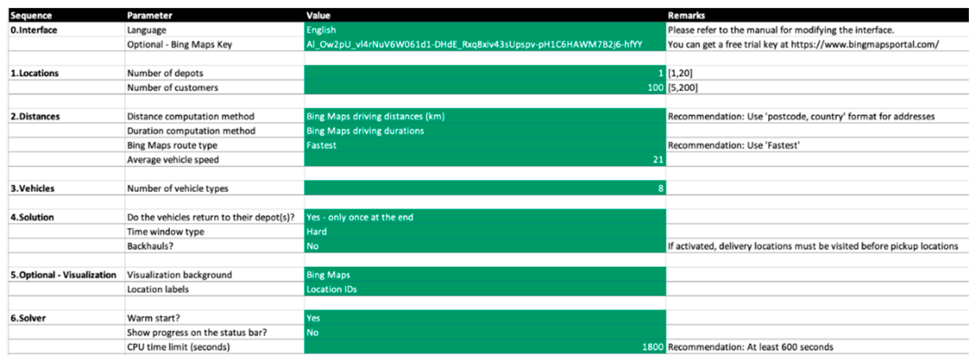This screenshot has width=980, height=364.
Task: Select the Language value cell showing English
Action: point(485,30)
